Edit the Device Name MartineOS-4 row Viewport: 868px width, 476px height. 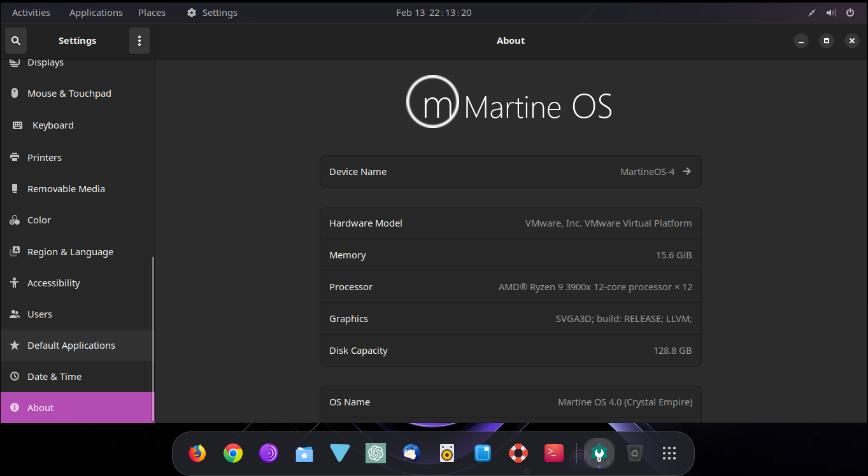(510, 172)
